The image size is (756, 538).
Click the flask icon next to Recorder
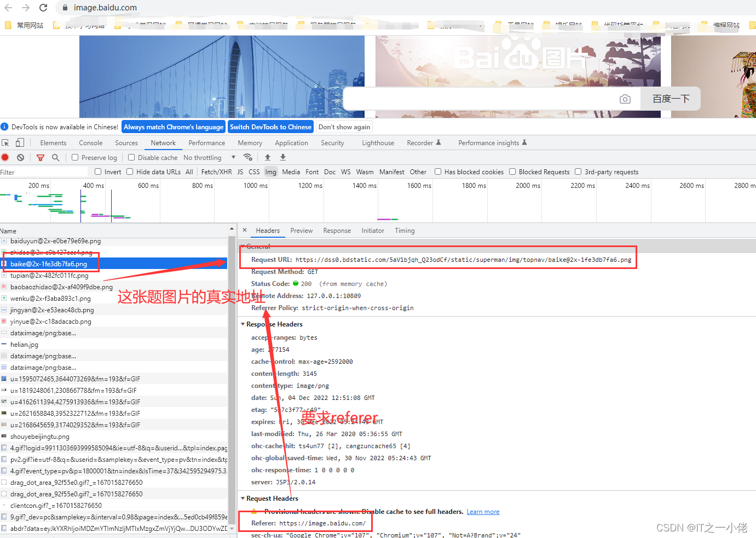point(438,142)
